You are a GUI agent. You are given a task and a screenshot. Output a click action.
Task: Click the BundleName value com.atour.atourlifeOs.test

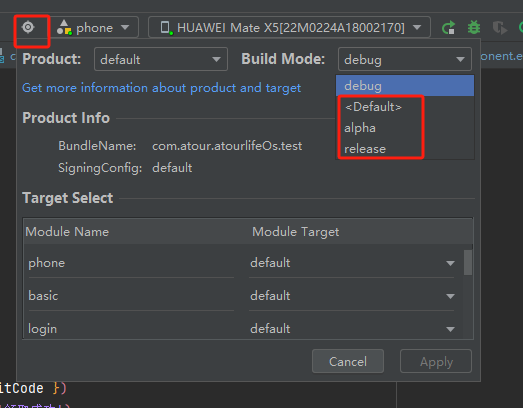pos(227,146)
